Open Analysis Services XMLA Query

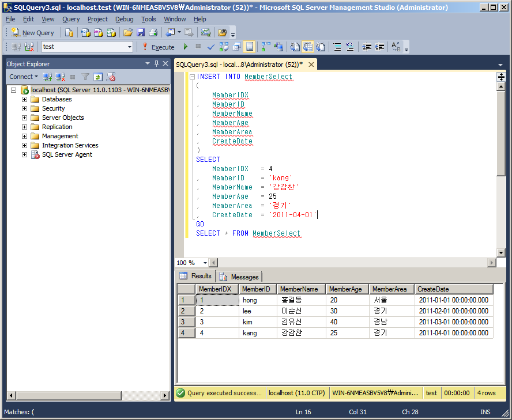pos(111,33)
